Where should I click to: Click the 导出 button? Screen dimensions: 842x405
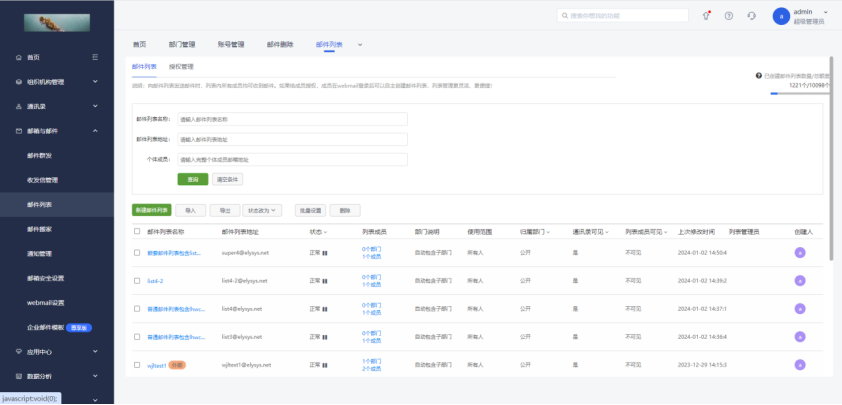point(225,211)
